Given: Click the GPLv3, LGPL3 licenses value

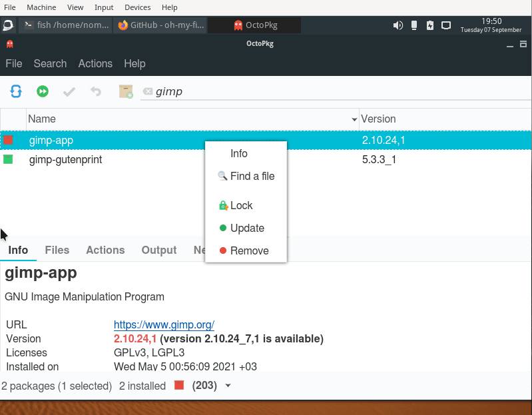Looking at the screenshot, I should click(x=149, y=352).
